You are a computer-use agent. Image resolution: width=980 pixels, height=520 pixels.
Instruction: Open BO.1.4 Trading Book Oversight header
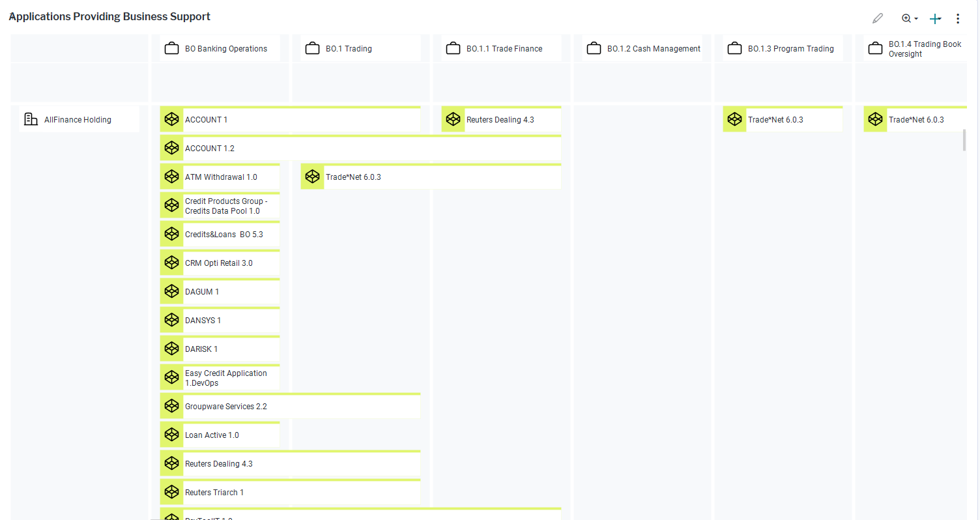[924, 49]
